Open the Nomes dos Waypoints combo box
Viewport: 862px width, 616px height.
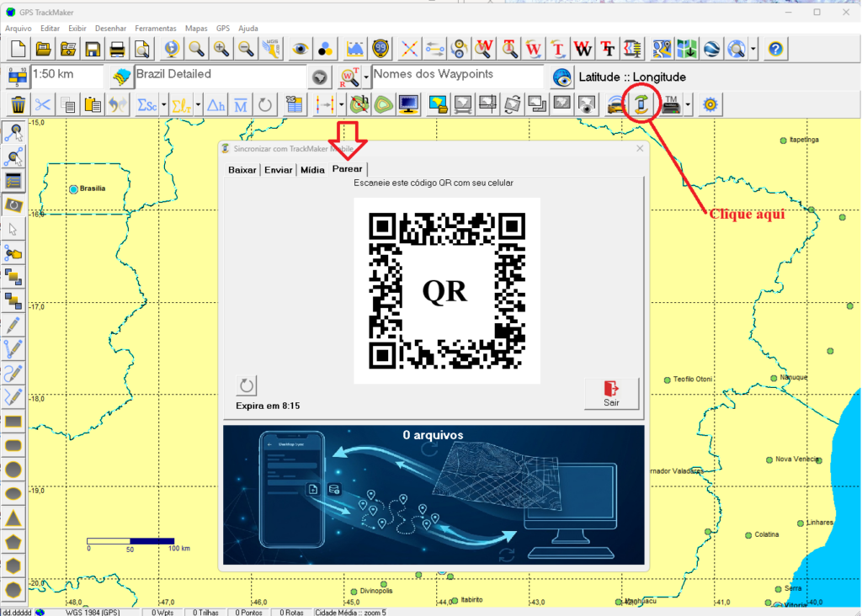(x=457, y=77)
